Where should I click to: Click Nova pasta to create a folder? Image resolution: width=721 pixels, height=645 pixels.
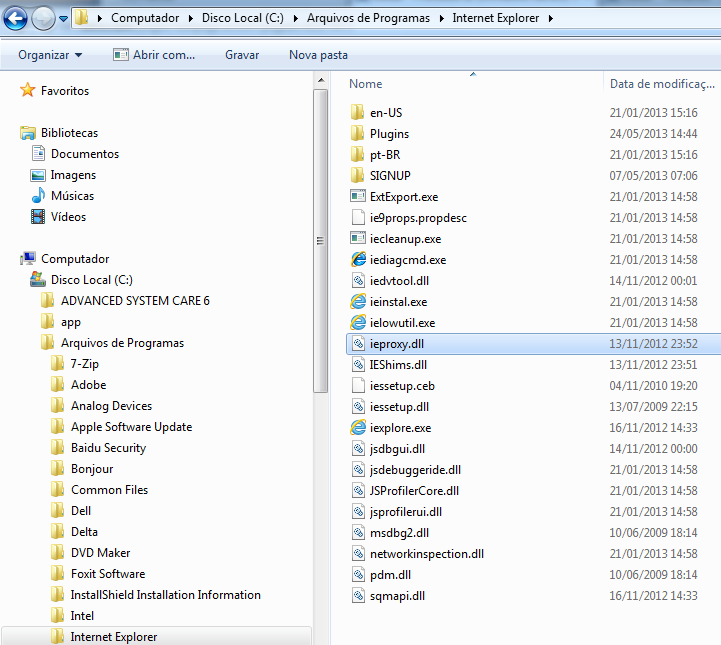[318, 55]
